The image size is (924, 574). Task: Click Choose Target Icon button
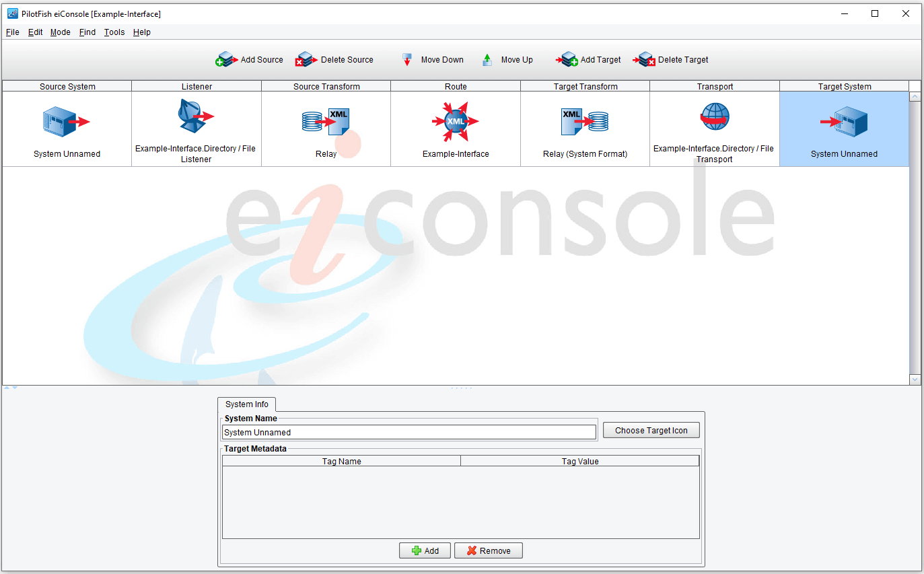click(651, 431)
